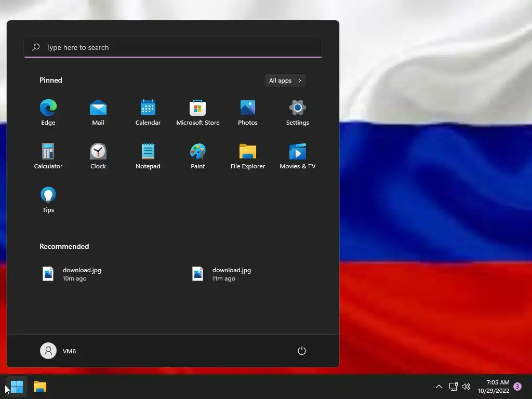
Task: Launch the Photos app
Action: tap(248, 113)
